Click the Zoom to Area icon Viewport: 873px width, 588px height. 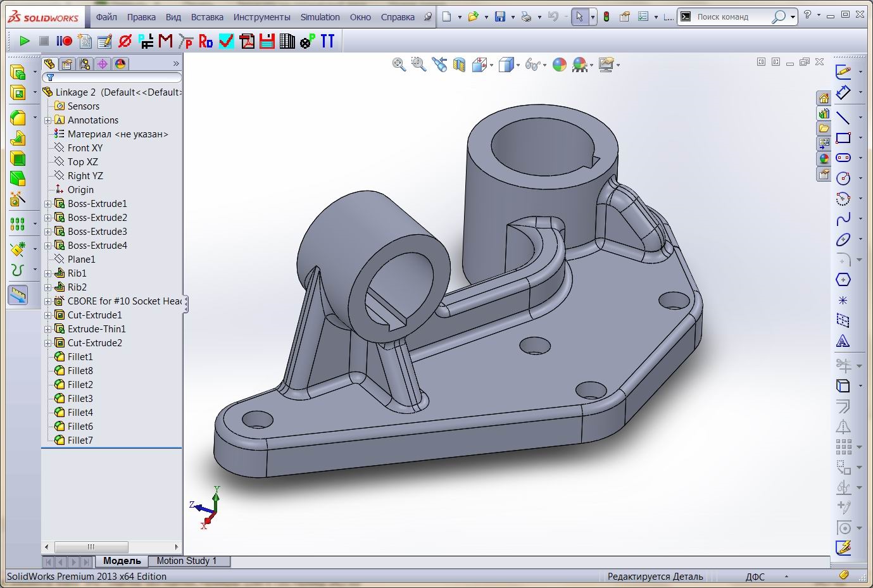click(x=418, y=64)
